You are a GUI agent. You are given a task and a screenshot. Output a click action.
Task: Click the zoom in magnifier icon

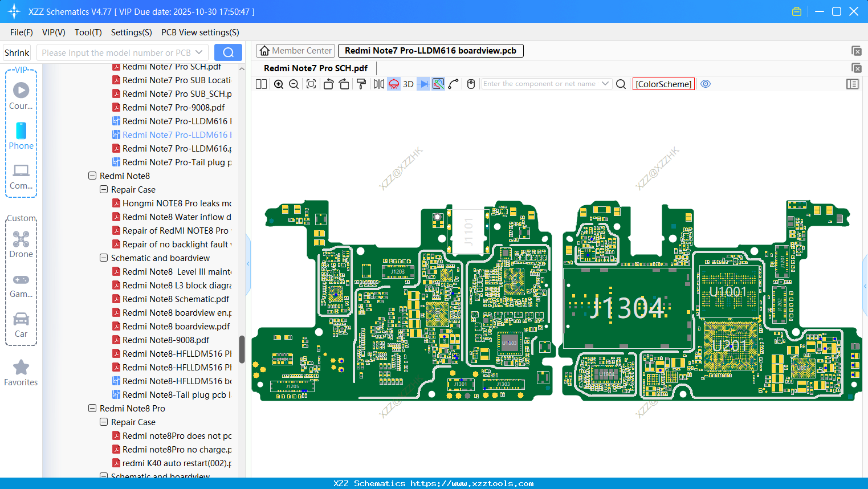pyautogui.click(x=279, y=84)
